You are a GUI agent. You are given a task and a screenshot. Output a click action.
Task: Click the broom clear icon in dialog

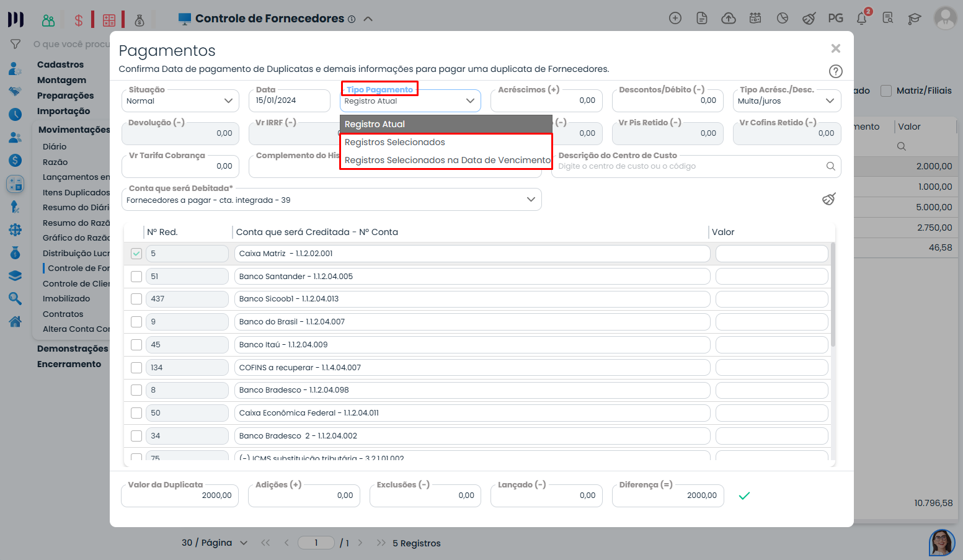pos(828,199)
